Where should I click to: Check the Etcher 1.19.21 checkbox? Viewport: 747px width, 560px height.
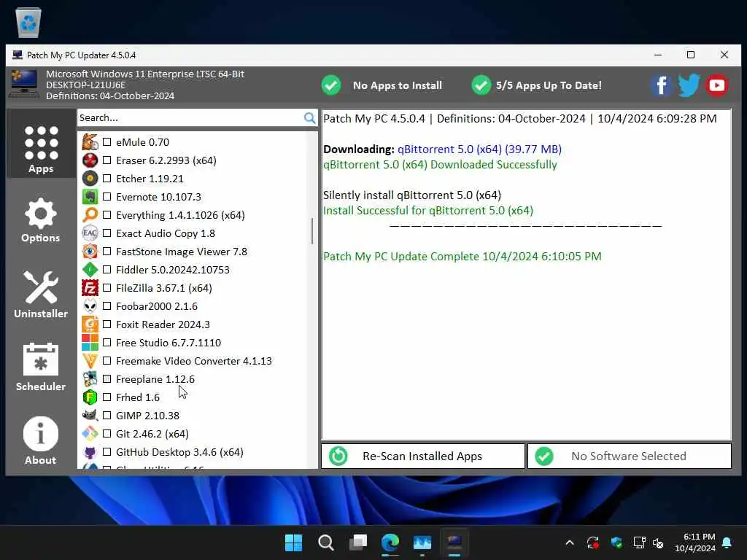[x=107, y=179]
